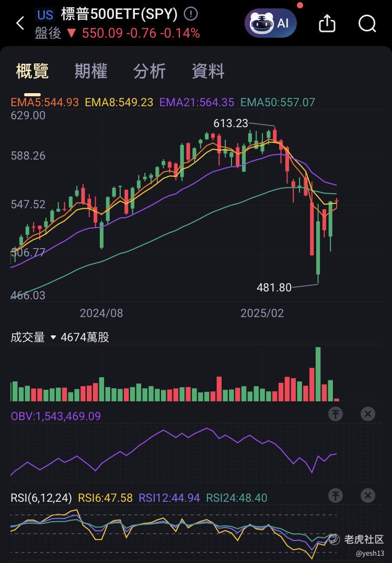Viewport: 392px width, 563px height.
Task: Open search with the magnifier icon
Action: coord(367,24)
